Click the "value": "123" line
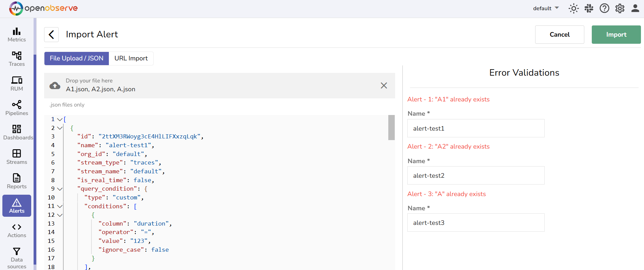This screenshot has height=270, width=644. click(x=124, y=241)
